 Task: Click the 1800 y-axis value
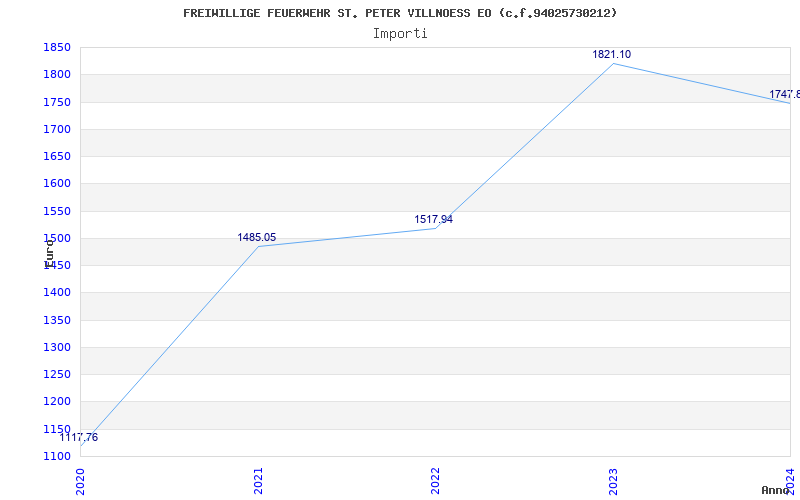click(57, 74)
